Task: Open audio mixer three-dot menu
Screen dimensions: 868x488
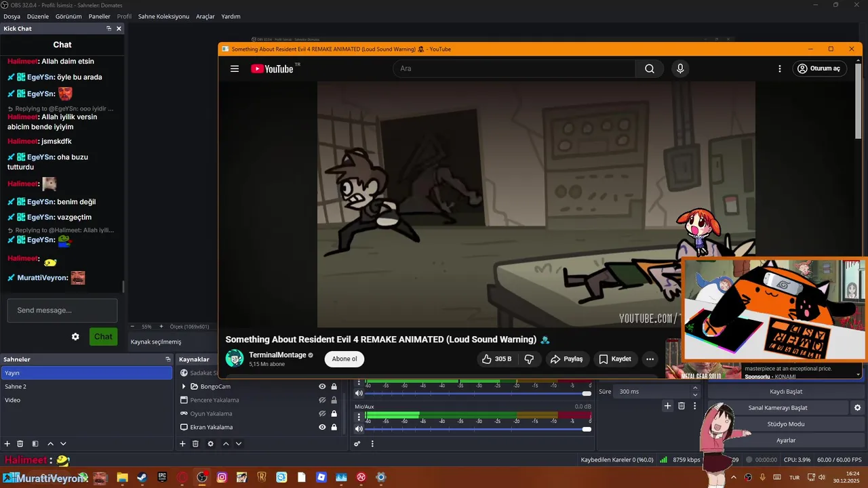Action: tap(372, 444)
